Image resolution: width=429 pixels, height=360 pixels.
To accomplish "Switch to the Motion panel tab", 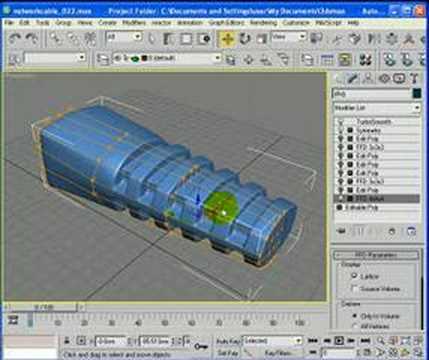I will 384,79.
